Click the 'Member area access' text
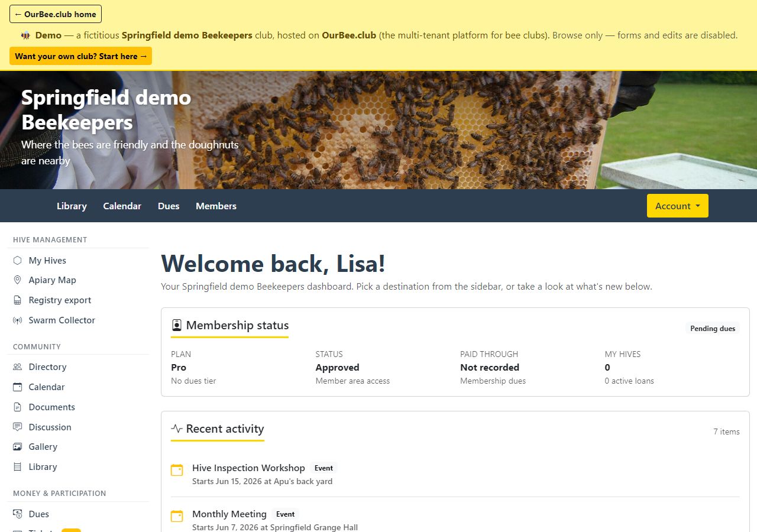757x532 pixels. [x=352, y=381]
